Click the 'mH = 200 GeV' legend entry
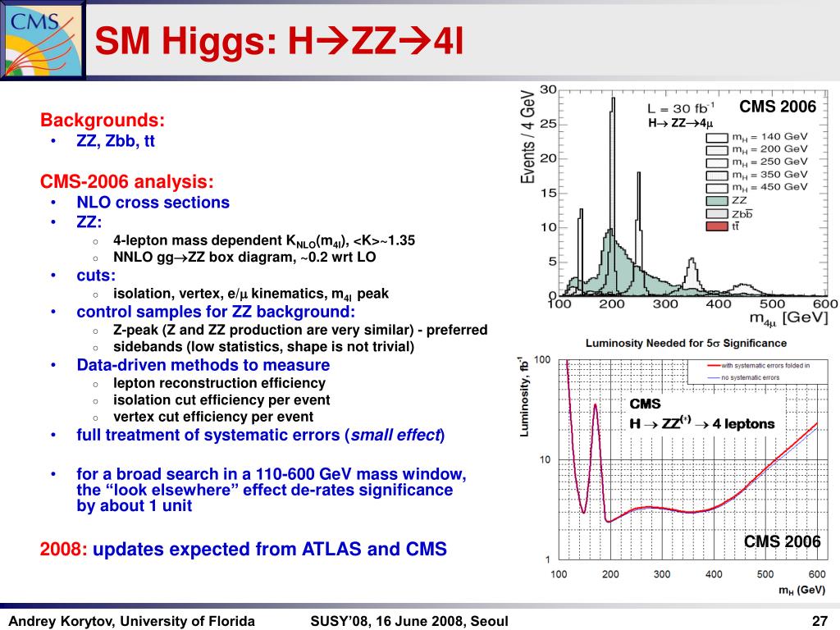 click(x=756, y=149)
